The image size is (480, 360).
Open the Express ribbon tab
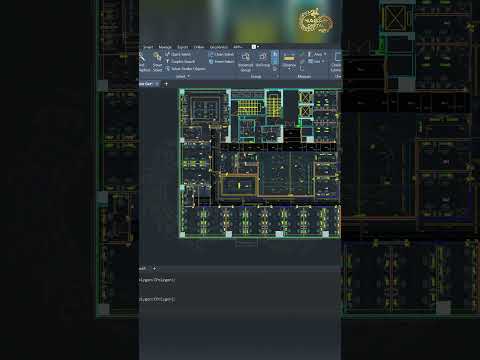[x=219, y=47]
